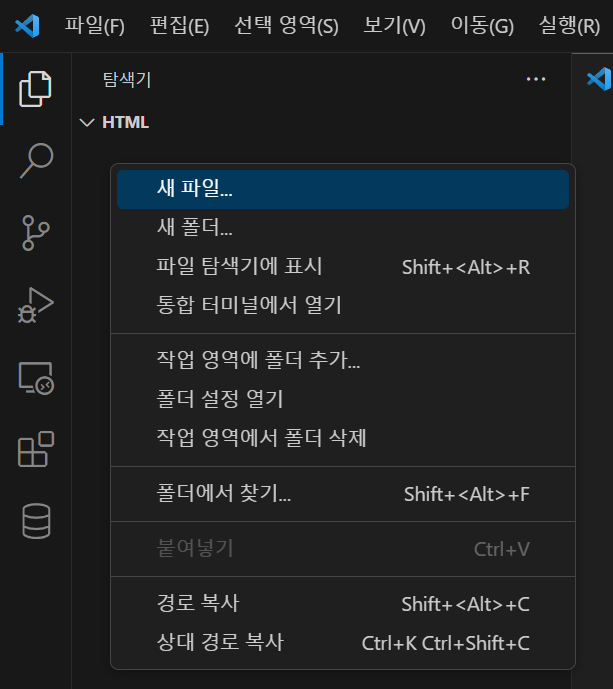Open the 이동(G) menu
The height and width of the screenshot is (689, 613).
[x=482, y=25]
